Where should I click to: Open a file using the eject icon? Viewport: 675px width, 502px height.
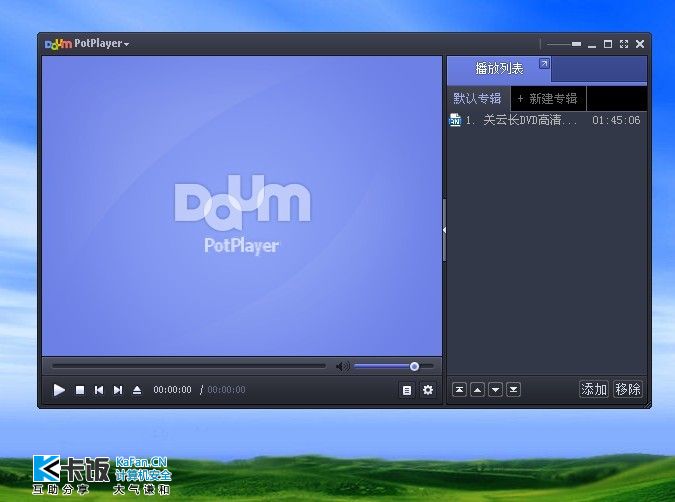(137, 390)
